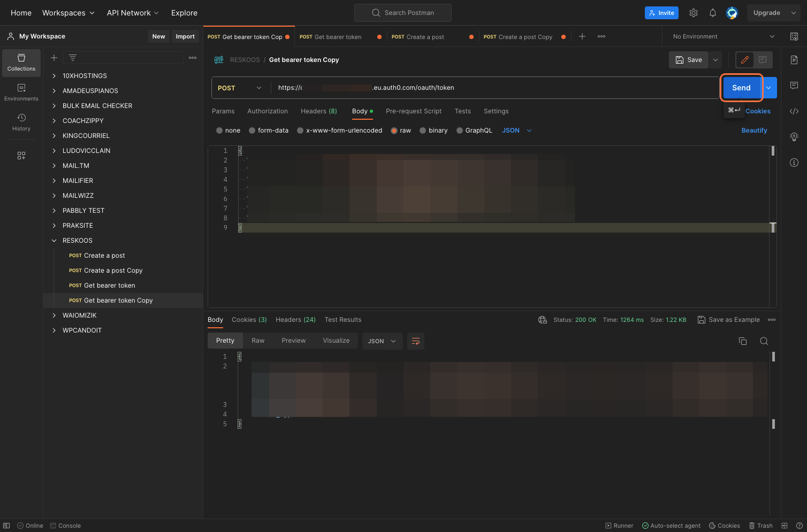Image resolution: width=807 pixels, height=532 pixels.
Task: Open the Explore menu item
Action: point(184,13)
